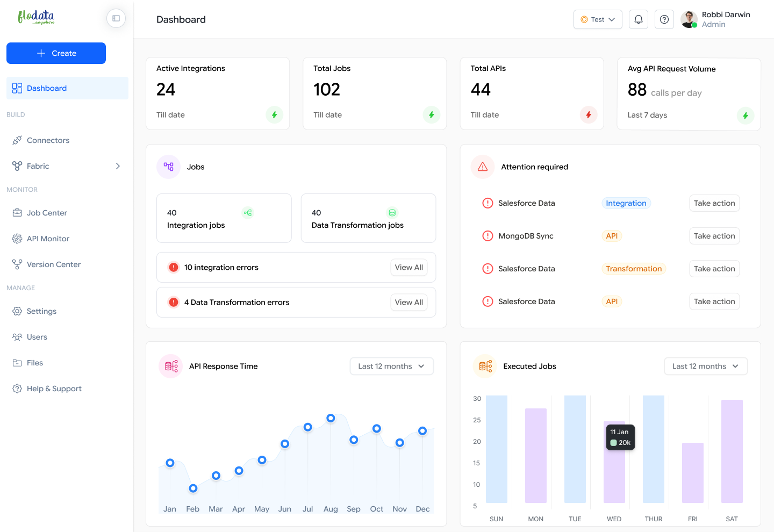Screen dimensions: 774x532
Task: Click Take action for MongoDB Sync
Action: 714,236
